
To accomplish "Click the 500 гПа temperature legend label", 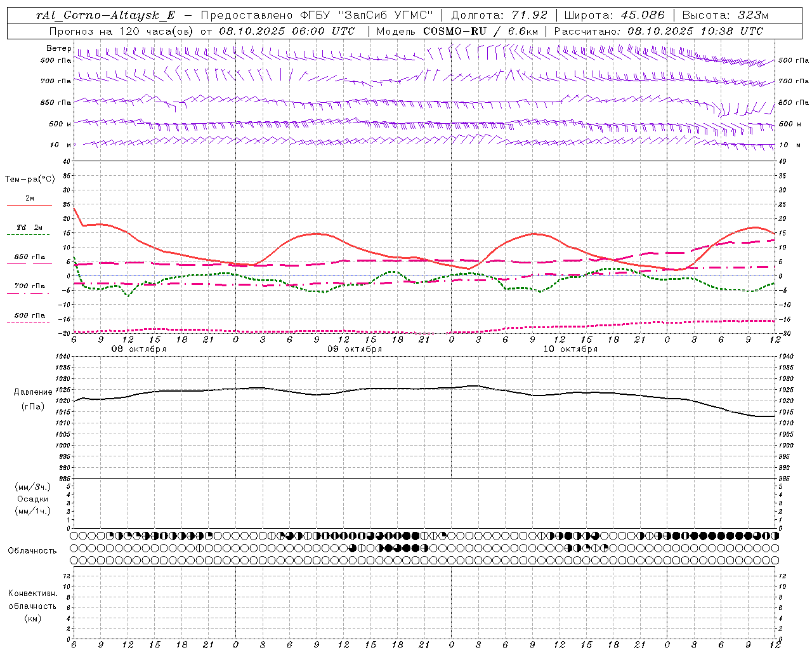I will click(30, 315).
